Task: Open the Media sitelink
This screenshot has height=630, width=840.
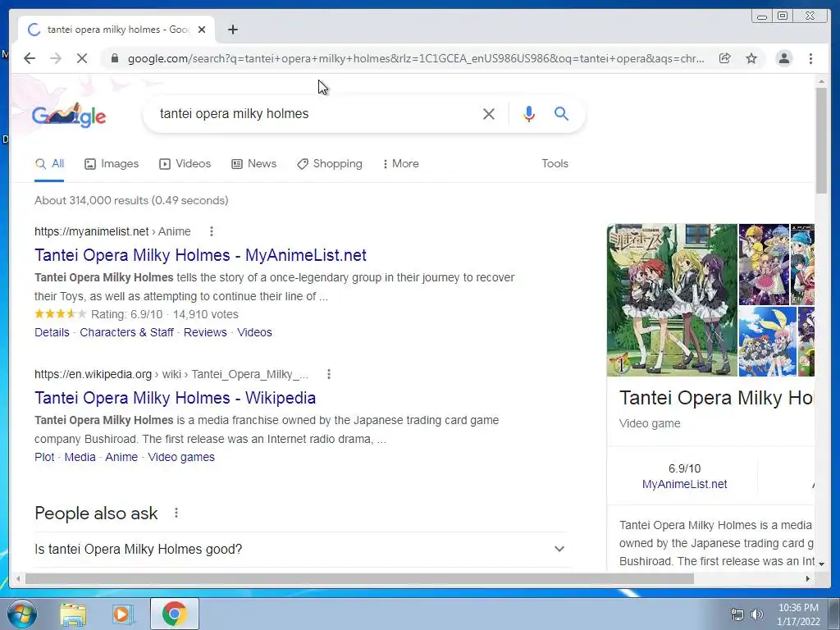Action: 80,457
